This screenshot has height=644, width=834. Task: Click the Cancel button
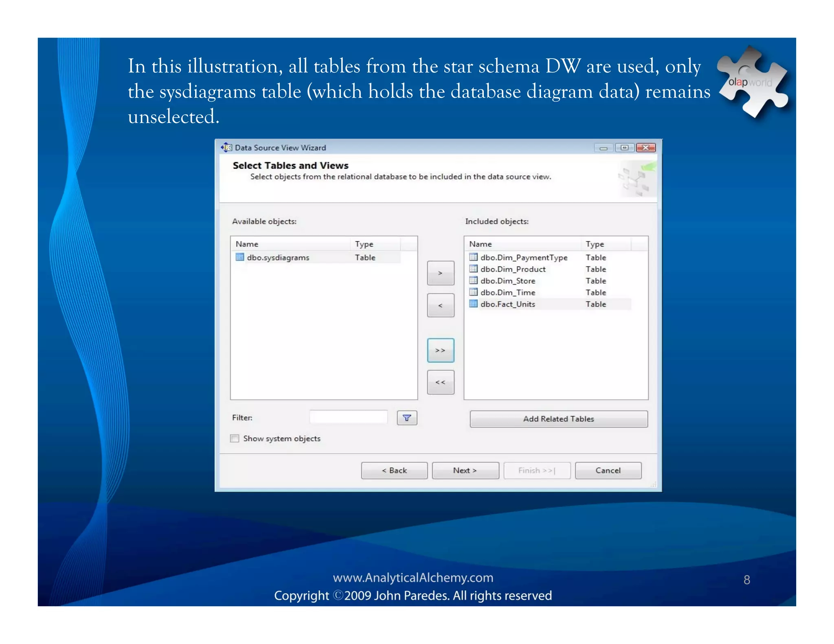coord(608,471)
